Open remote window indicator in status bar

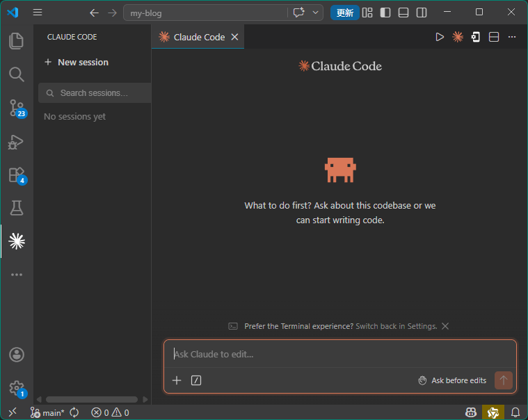pyautogui.click(x=12, y=412)
